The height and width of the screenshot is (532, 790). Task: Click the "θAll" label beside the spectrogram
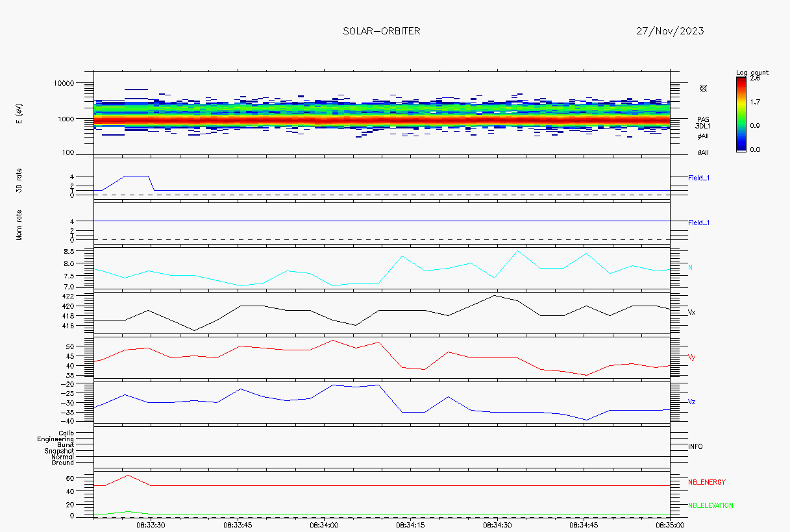click(703, 153)
